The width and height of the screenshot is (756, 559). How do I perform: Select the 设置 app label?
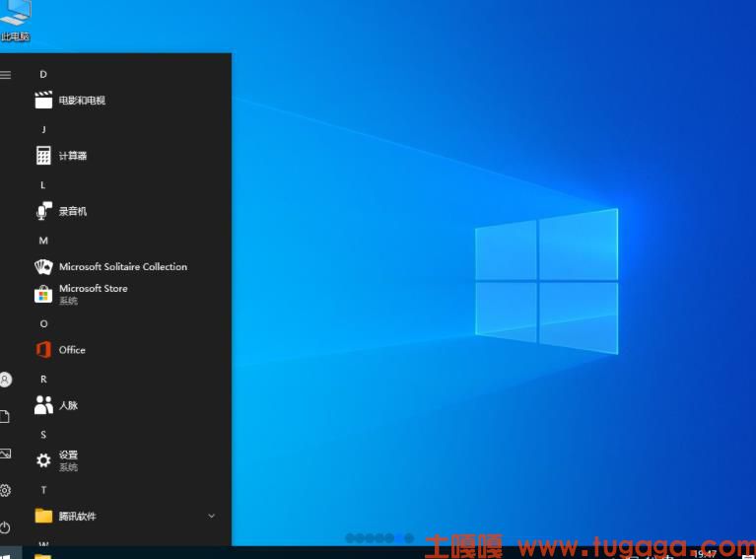pyautogui.click(x=68, y=454)
